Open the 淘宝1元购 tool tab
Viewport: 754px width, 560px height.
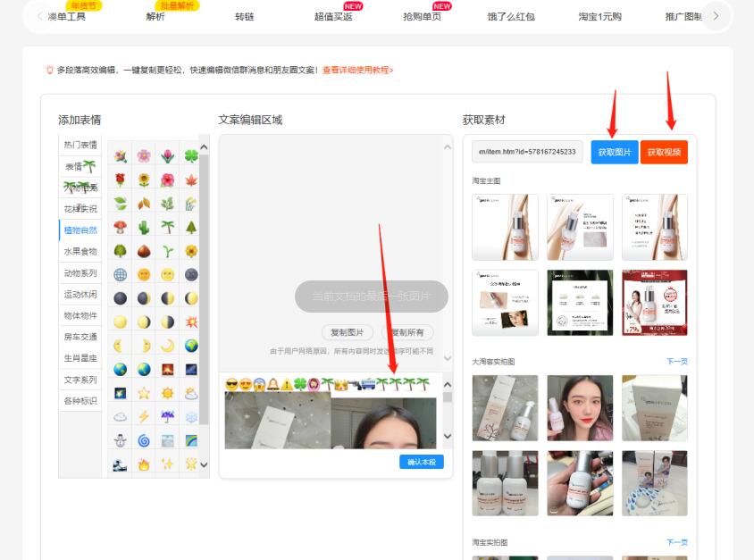coord(600,17)
